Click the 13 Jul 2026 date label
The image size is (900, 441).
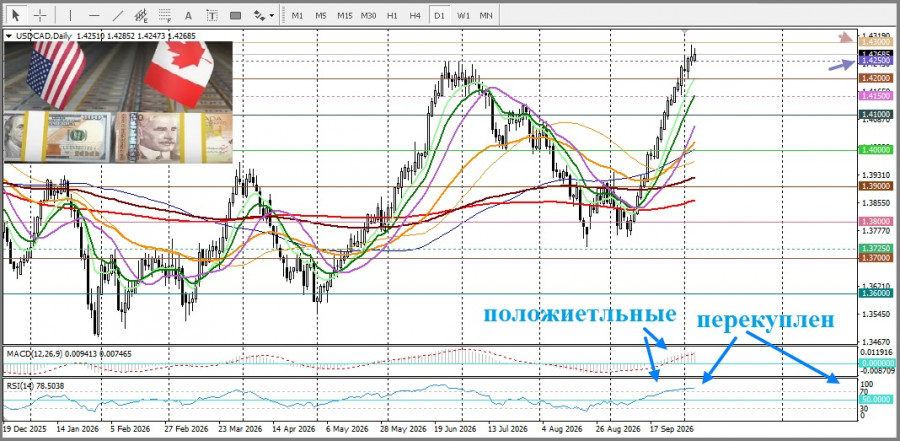click(x=508, y=429)
